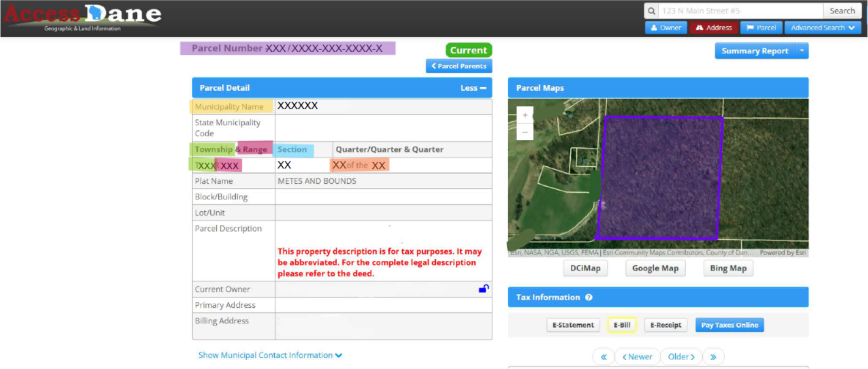Click the Current Owner unlock icon
The height and width of the screenshot is (369, 868).
pos(483,289)
